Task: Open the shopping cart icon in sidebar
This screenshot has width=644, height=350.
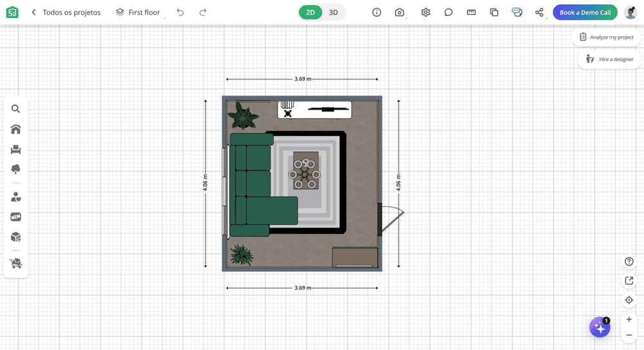Action: coord(15,263)
